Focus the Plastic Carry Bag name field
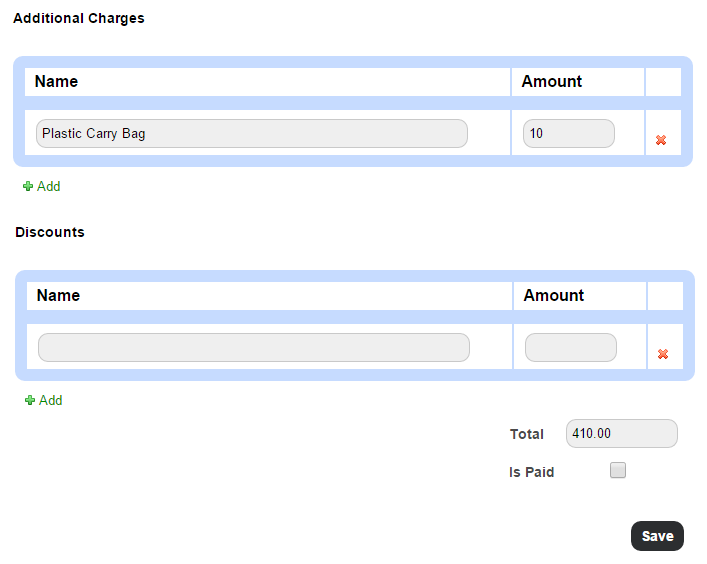Screen dimensions: 707x564 point(252,133)
